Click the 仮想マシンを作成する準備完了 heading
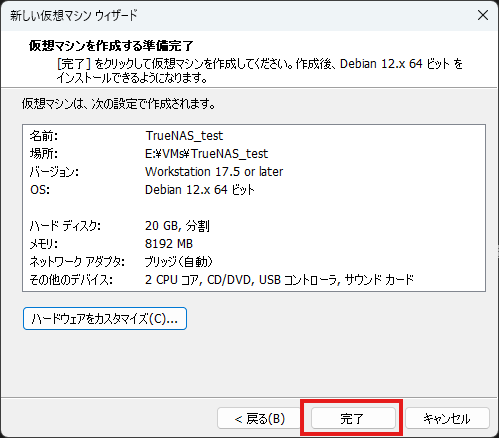The height and width of the screenshot is (438, 499). (x=111, y=46)
